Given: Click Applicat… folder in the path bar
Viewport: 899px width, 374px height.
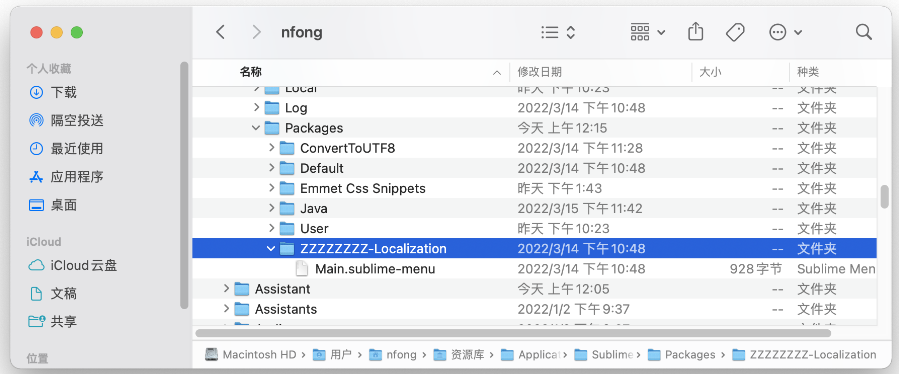Looking at the screenshot, I should tap(530, 354).
